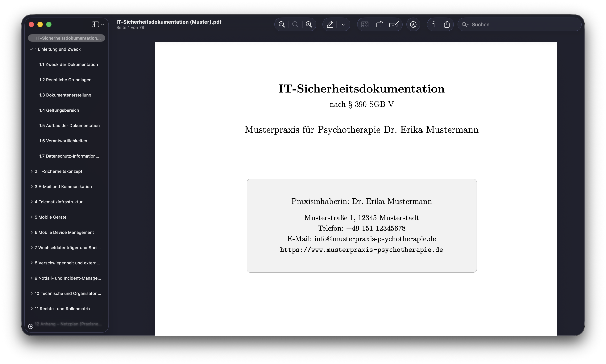Share the PDF document

pos(447,24)
